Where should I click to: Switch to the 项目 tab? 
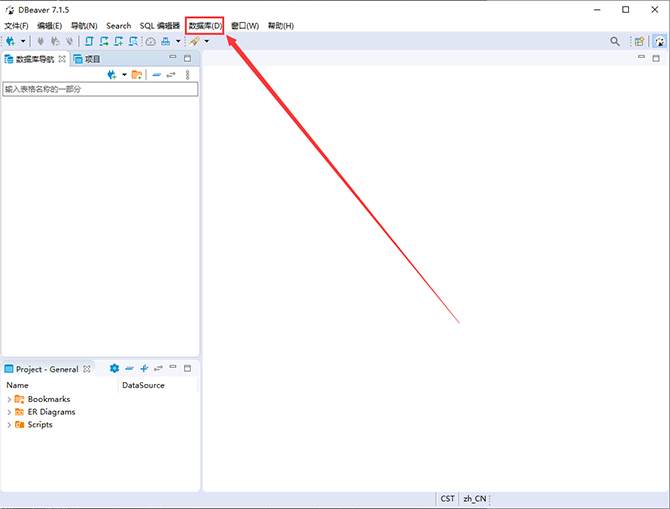click(x=87, y=59)
